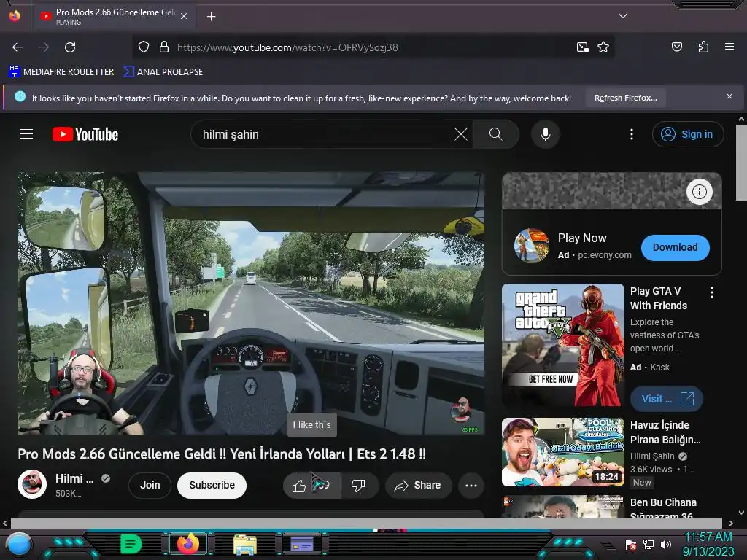
Task: Click the browser forward arrow
Action: (x=44, y=47)
